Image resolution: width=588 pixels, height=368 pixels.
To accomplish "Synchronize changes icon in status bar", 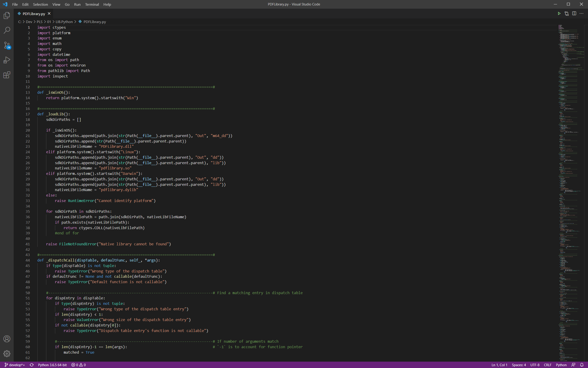I will pyautogui.click(x=32, y=365).
